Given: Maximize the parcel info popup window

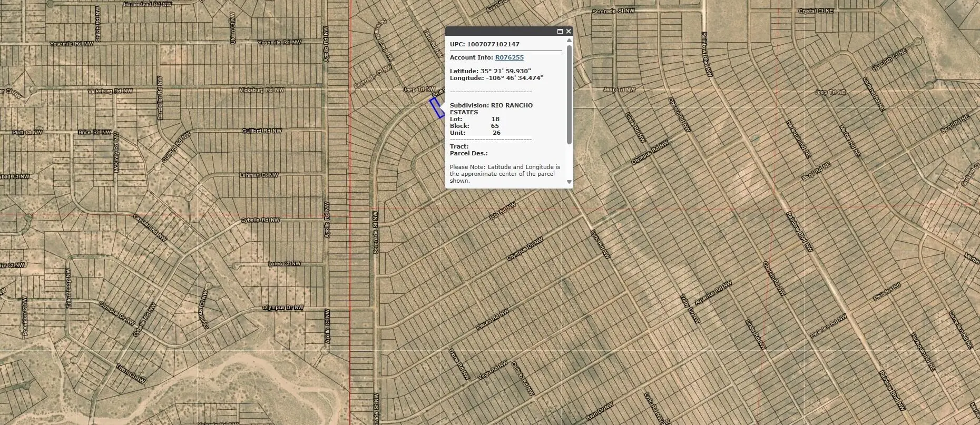Looking at the screenshot, I should [x=560, y=32].
